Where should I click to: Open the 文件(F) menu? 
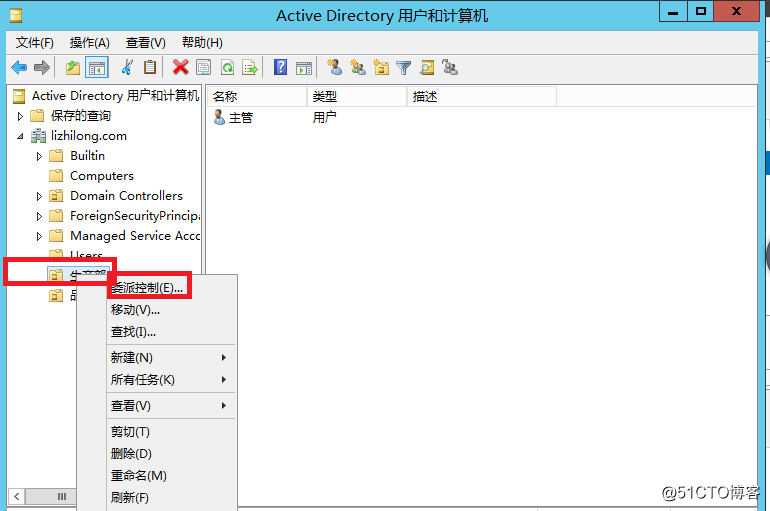pos(34,43)
